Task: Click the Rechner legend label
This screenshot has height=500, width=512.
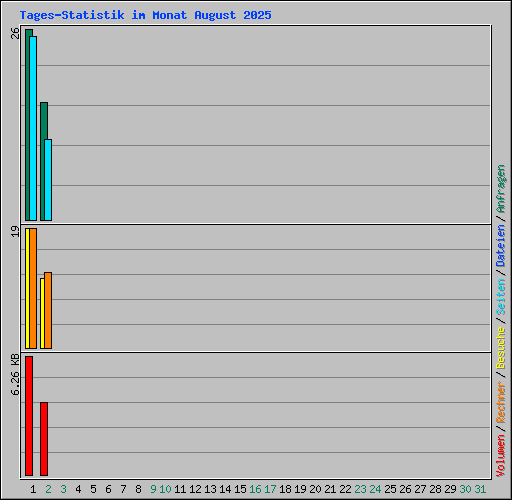Action: click(500, 402)
